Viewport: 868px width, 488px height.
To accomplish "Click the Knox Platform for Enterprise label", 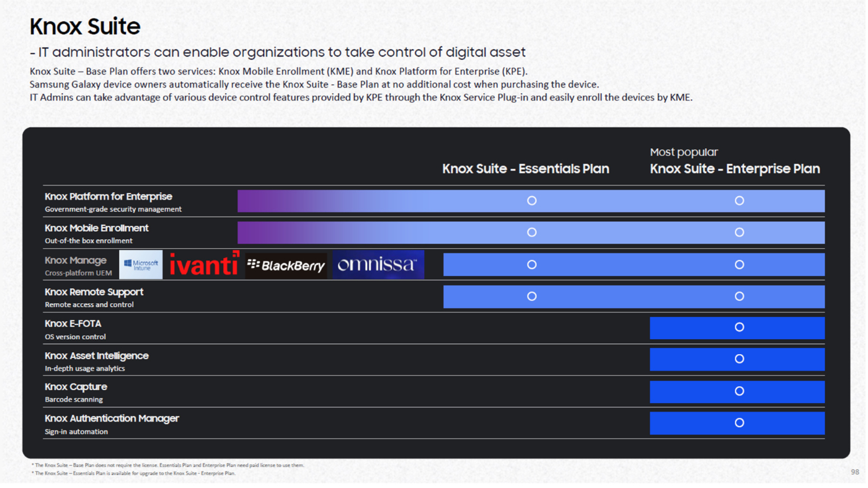I will click(108, 197).
